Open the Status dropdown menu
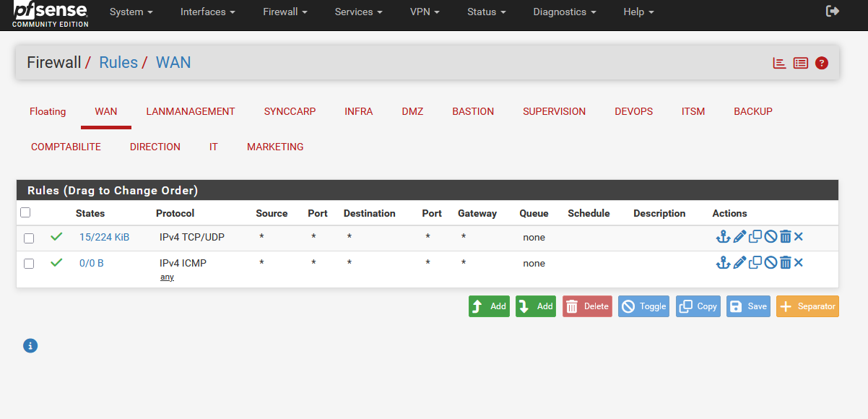This screenshot has height=419, width=868. [x=487, y=12]
